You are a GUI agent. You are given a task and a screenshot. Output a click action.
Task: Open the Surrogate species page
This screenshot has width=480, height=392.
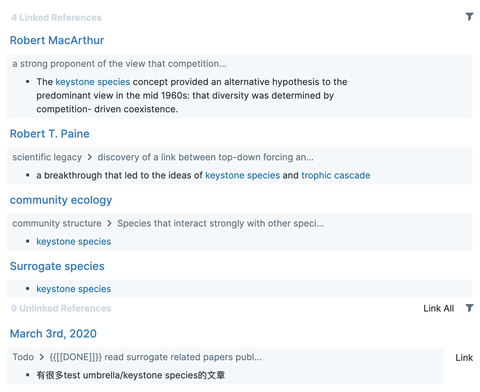point(57,266)
